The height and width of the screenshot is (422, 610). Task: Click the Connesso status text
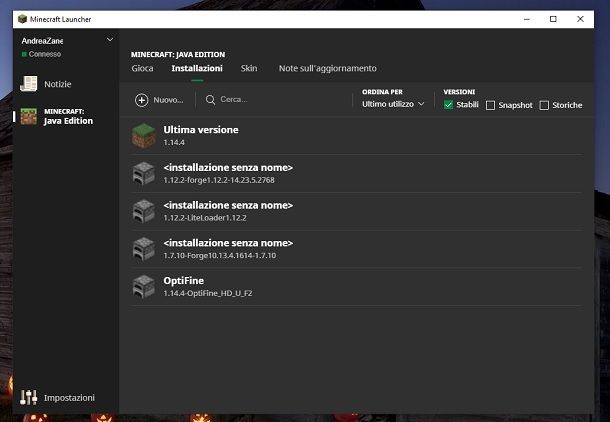[x=45, y=54]
